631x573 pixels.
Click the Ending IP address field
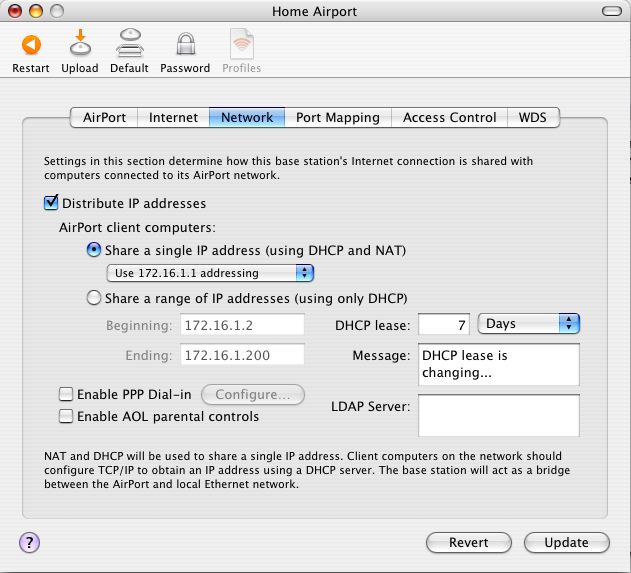tap(242, 355)
